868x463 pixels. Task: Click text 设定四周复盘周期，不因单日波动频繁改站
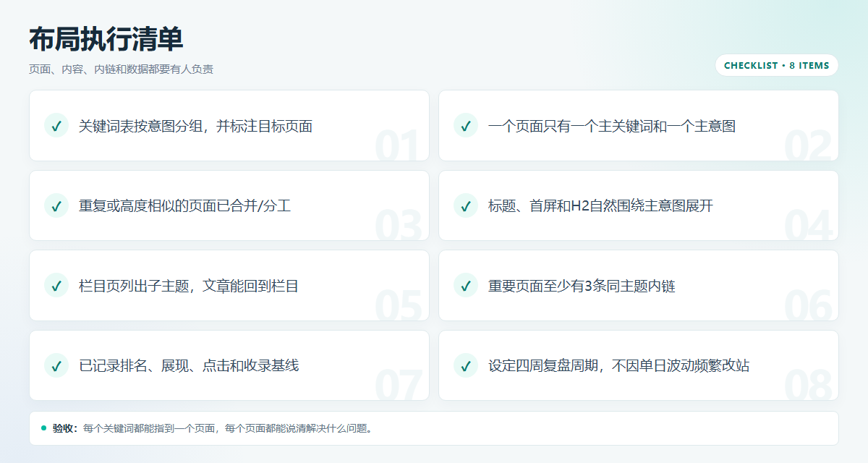(x=618, y=366)
